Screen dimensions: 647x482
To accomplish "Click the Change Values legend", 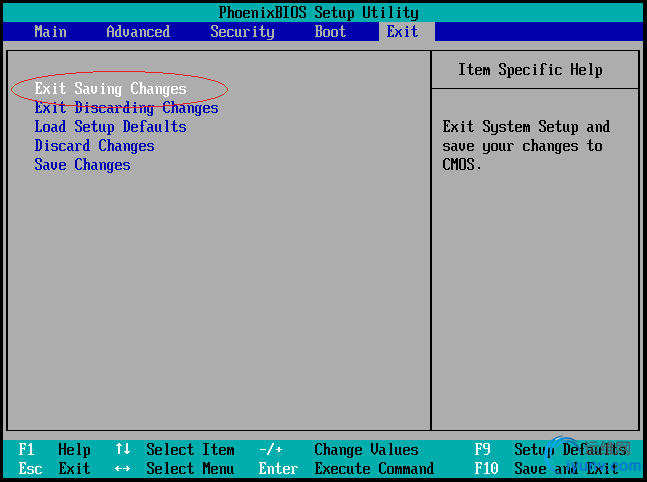I will pos(366,449).
